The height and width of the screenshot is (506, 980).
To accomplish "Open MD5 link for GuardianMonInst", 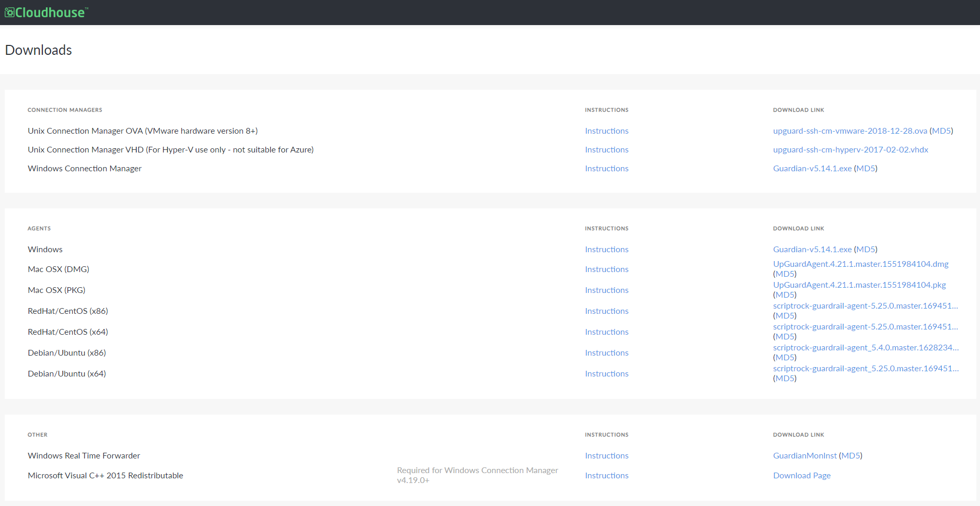I will click(850, 456).
